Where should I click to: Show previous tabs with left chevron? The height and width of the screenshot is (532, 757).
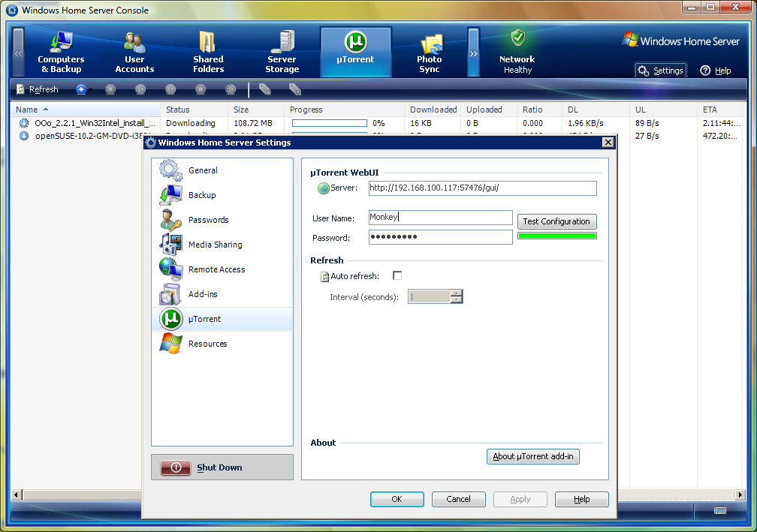point(18,53)
